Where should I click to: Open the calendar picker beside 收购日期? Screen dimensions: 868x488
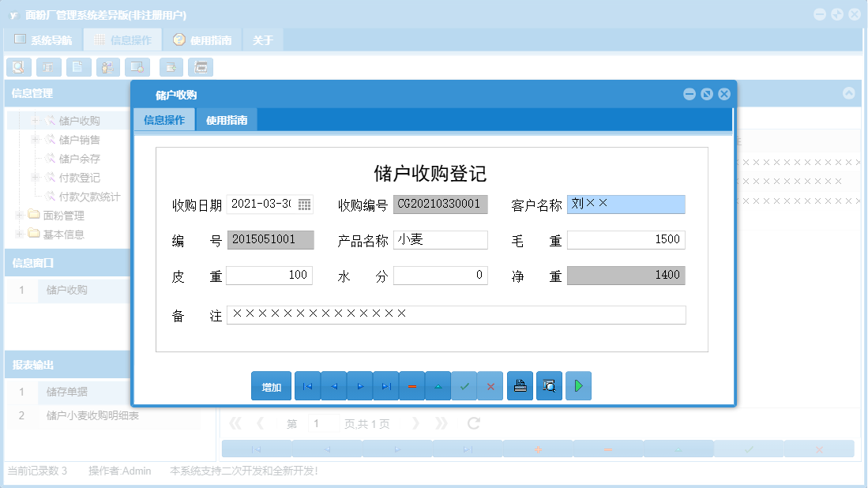tap(302, 204)
